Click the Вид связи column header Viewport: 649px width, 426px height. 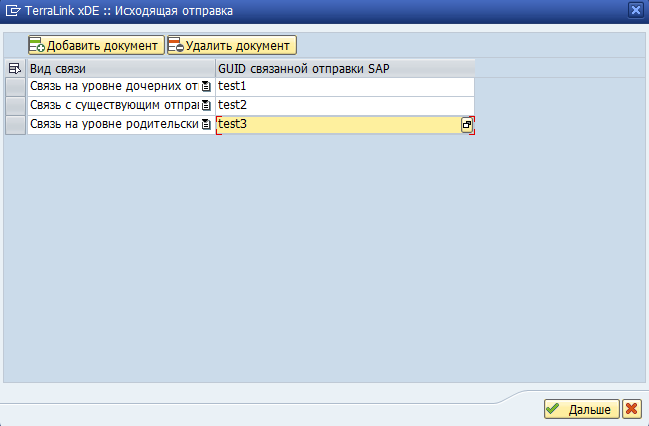[x=120, y=68]
